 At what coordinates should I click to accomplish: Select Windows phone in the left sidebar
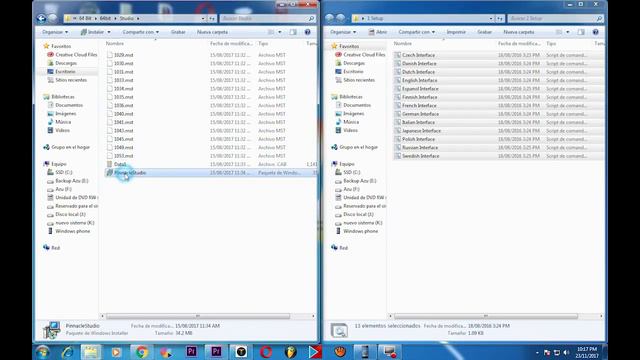[72, 231]
